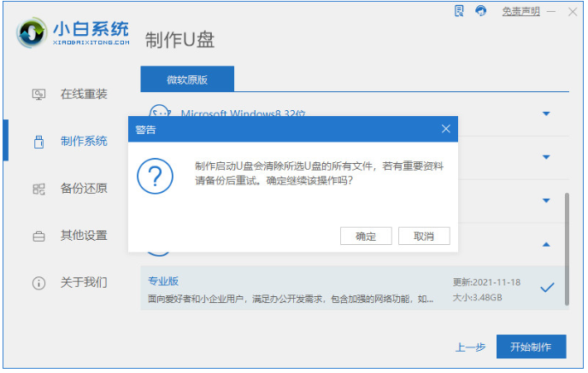Image resolution: width=588 pixels, height=373 pixels.
Task: Expand the second system list arrow
Action: 546,157
